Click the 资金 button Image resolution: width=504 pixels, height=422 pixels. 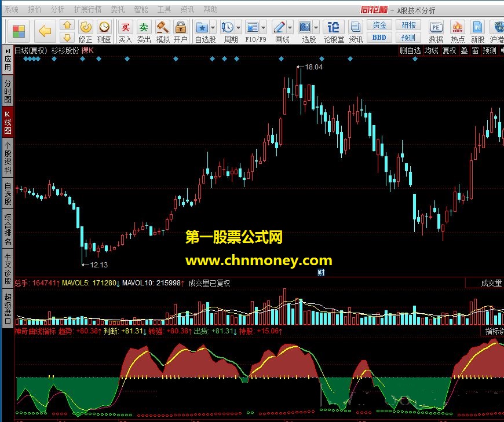coord(379,25)
